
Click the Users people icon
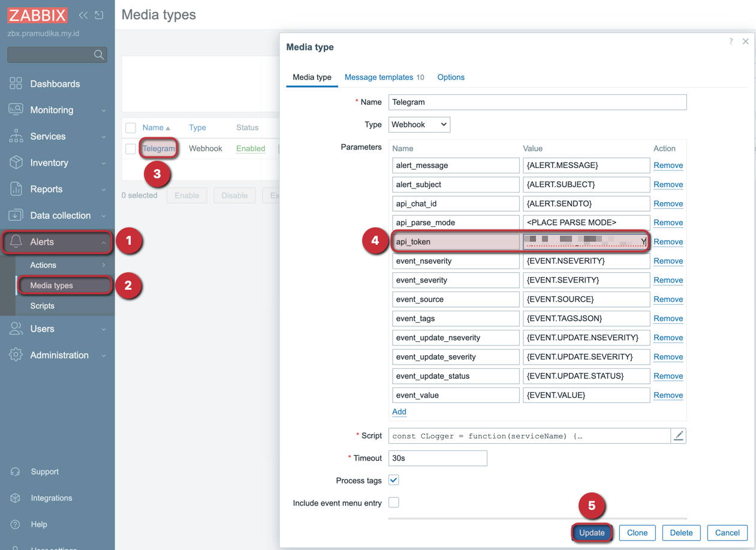click(16, 329)
